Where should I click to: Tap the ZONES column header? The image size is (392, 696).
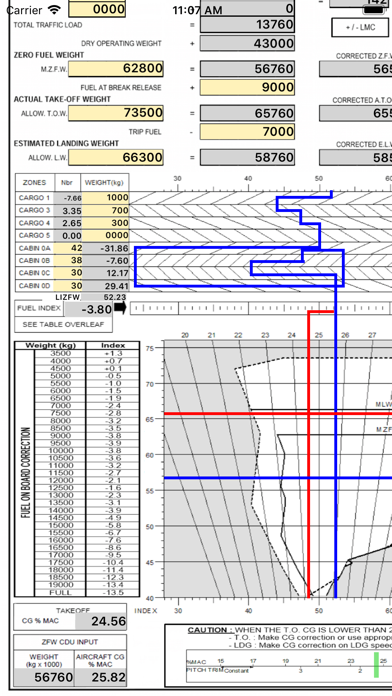click(x=35, y=182)
